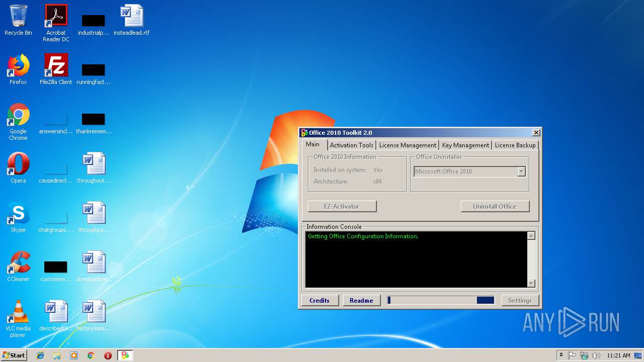Open Google Chrome desktop shortcut
The height and width of the screenshot is (362, 644).
coord(18,122)
